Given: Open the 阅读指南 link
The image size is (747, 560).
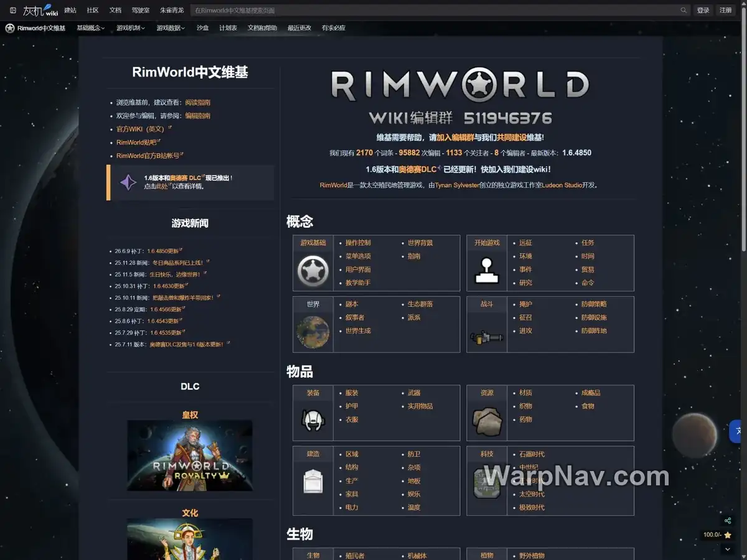Looking at the screenshot, I should [x=197, y=103].
